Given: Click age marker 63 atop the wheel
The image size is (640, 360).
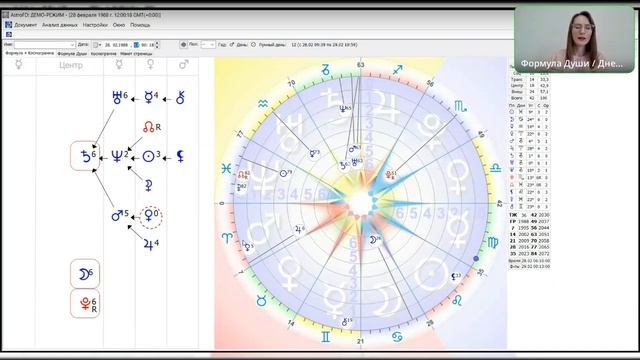Looking at the screenshot, I should [x=360, y=65].
